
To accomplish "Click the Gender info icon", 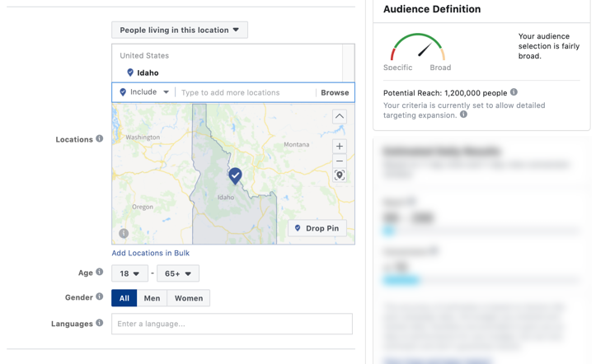I will coord(100,296).
